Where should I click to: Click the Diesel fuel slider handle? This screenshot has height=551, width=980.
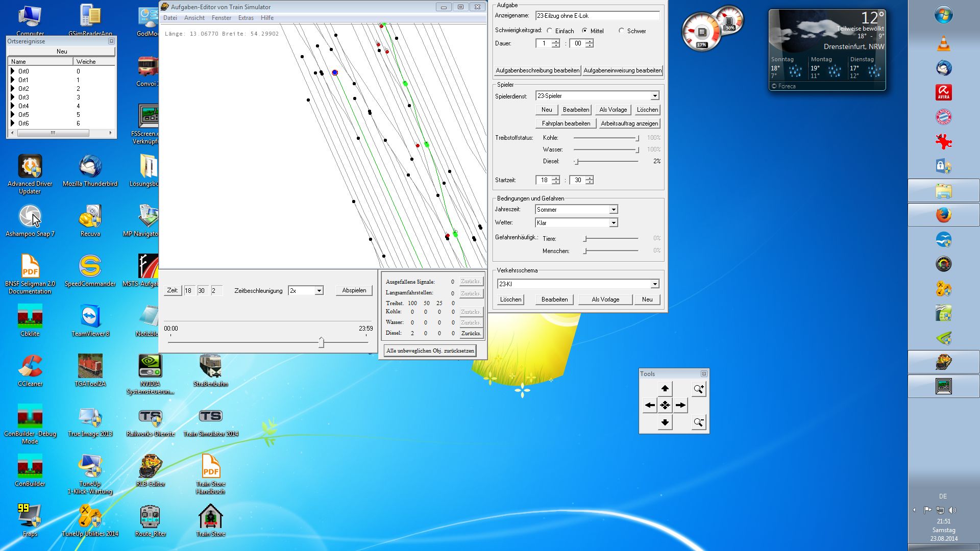(x=577, y=161)
